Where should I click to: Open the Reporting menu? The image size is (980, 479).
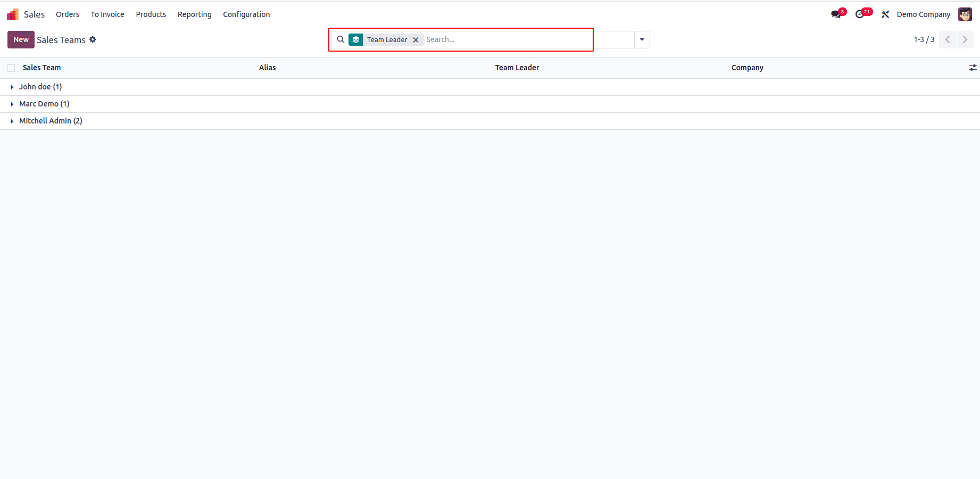[195, 14]
